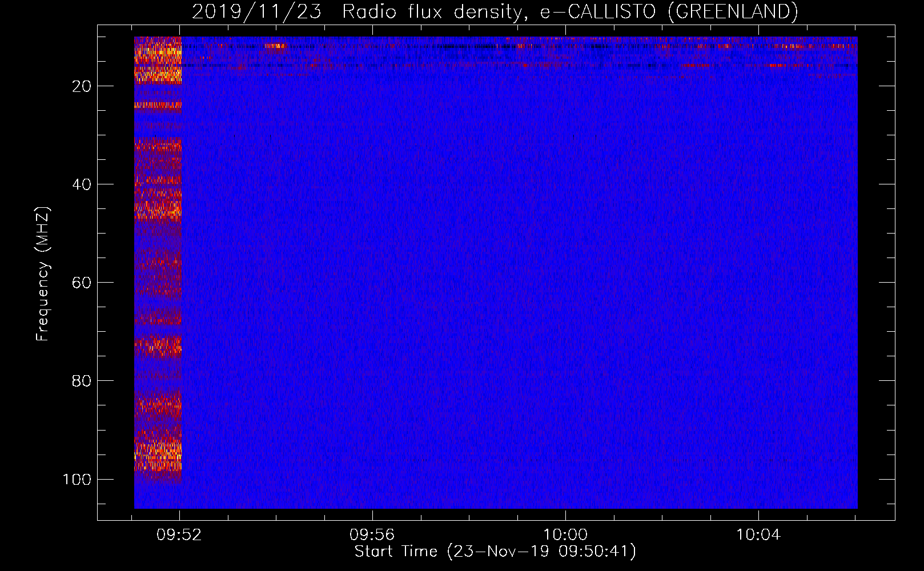Click the Start Time axis label
This screenshot has height=571, width=924.
pos(495,552)
